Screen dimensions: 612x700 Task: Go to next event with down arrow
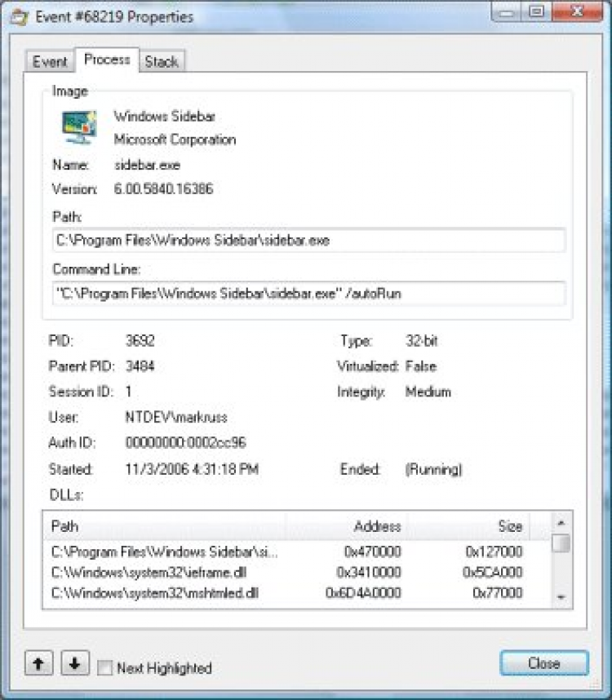click(74, 663)
